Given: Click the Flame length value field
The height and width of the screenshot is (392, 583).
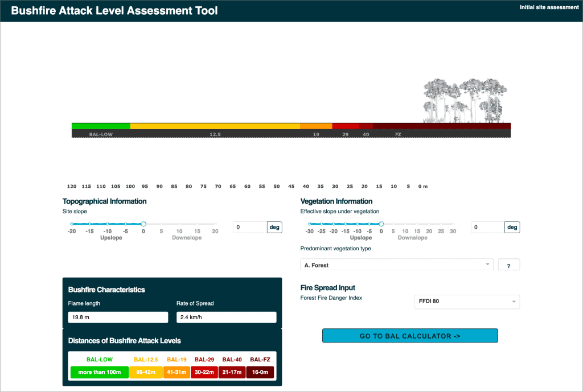Looking at the screenshot, I should 118,317.
